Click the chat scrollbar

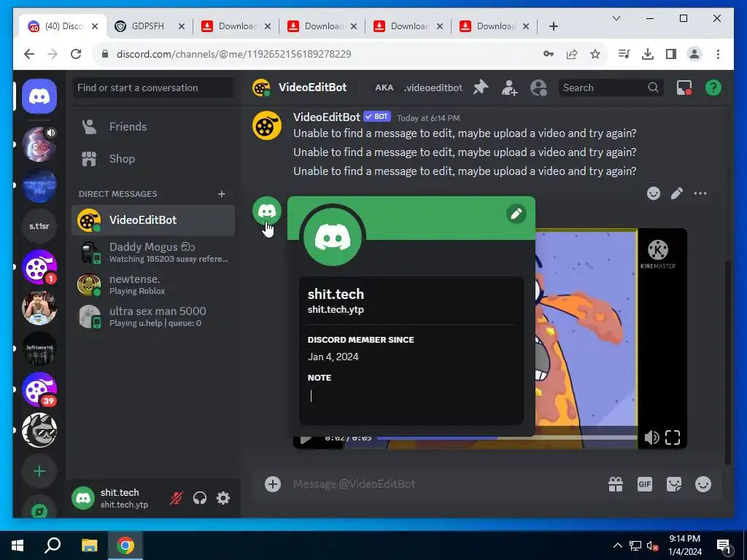point(727,362)
